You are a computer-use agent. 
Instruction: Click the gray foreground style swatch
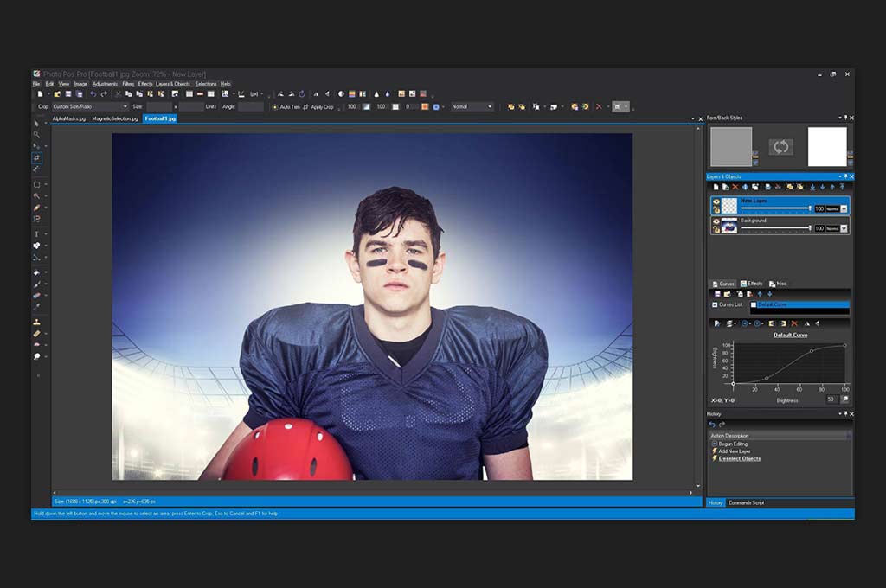coord(730,147)
